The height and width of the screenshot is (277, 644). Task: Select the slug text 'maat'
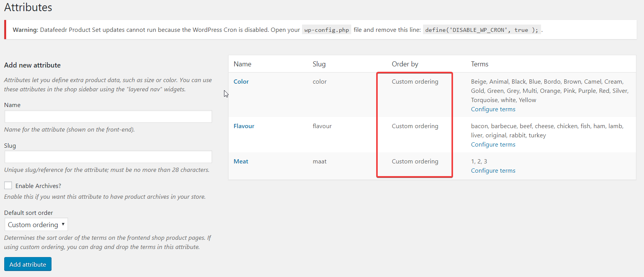pyautogui.click(x=320, y=162)
